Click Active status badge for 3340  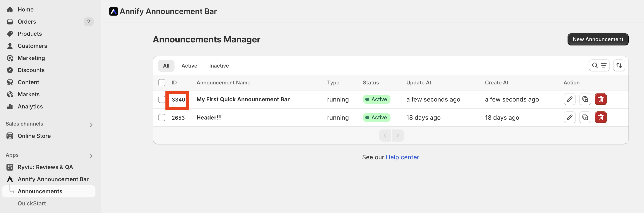click(x=376, y=99)
